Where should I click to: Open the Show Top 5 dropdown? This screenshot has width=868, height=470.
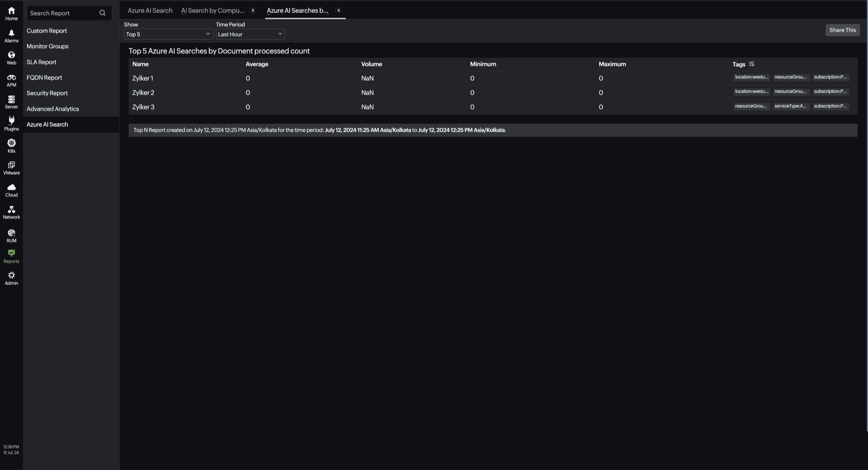click(x=169, y=34)
